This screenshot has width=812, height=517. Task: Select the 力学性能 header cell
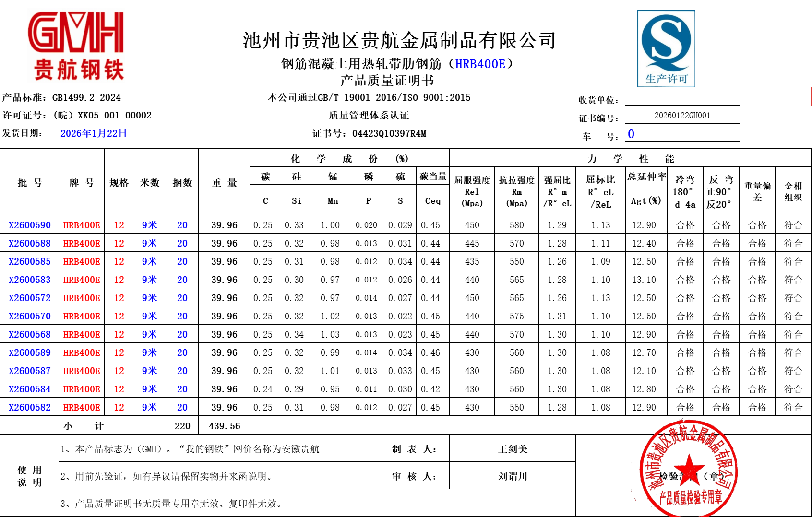pos(630,158)
